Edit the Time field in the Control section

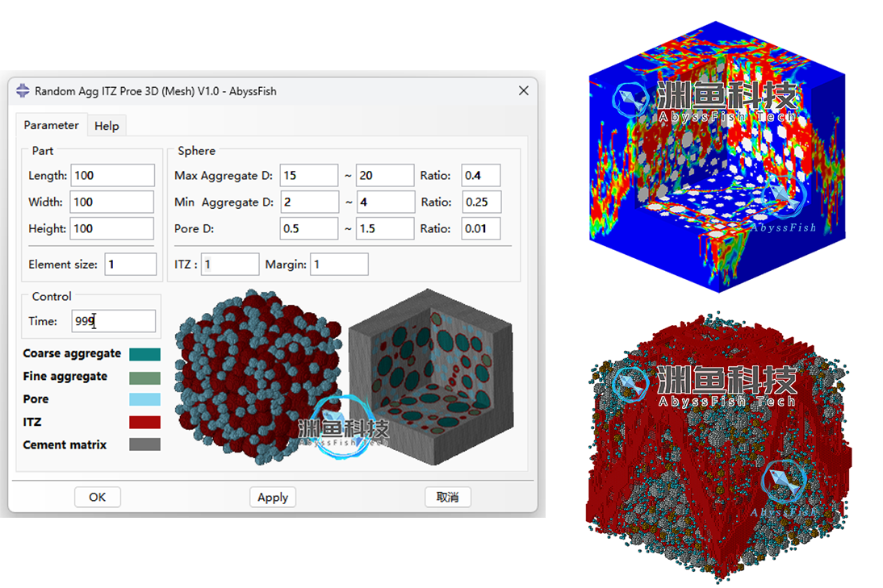point(113,321)
